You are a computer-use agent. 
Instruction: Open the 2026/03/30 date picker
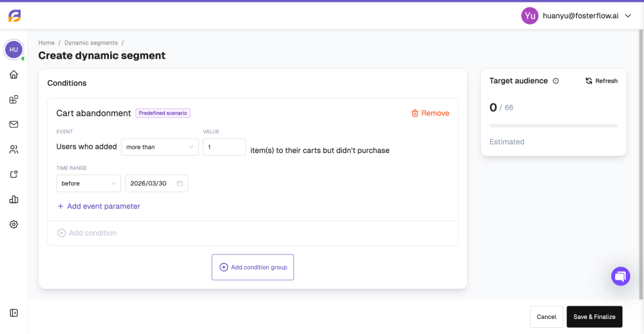(157, 183)
